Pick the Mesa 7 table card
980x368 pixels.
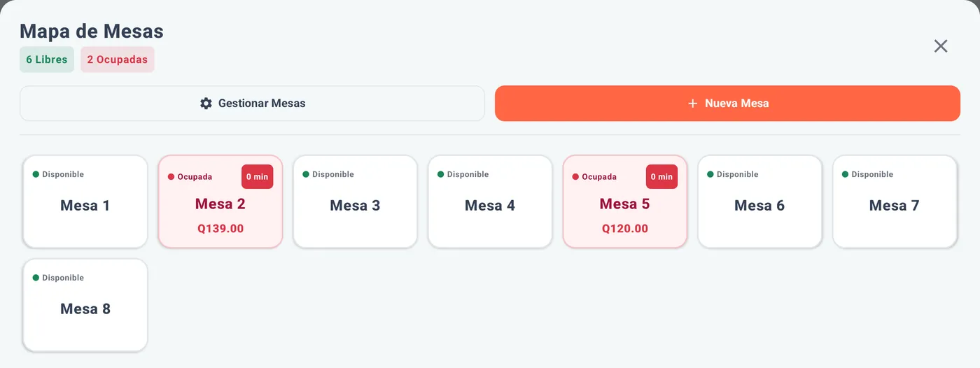[x=895, y=201]
